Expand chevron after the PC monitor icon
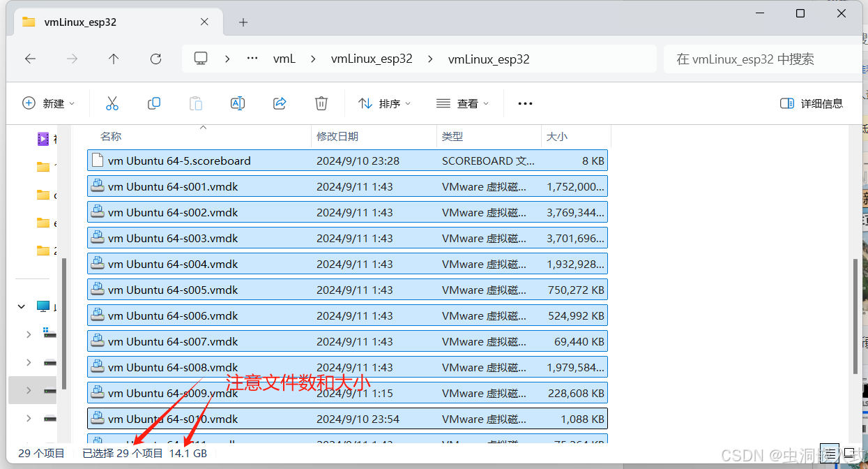This screenshot has width=868, height=469. tap(227, 59)
